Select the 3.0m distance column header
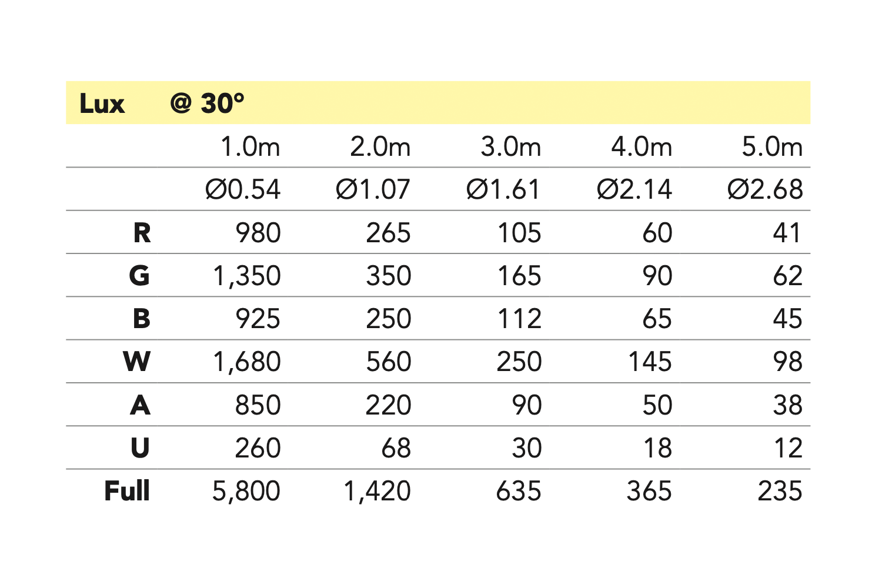The width and height of the screenshot is (882, 588). [x=510, y=146]
